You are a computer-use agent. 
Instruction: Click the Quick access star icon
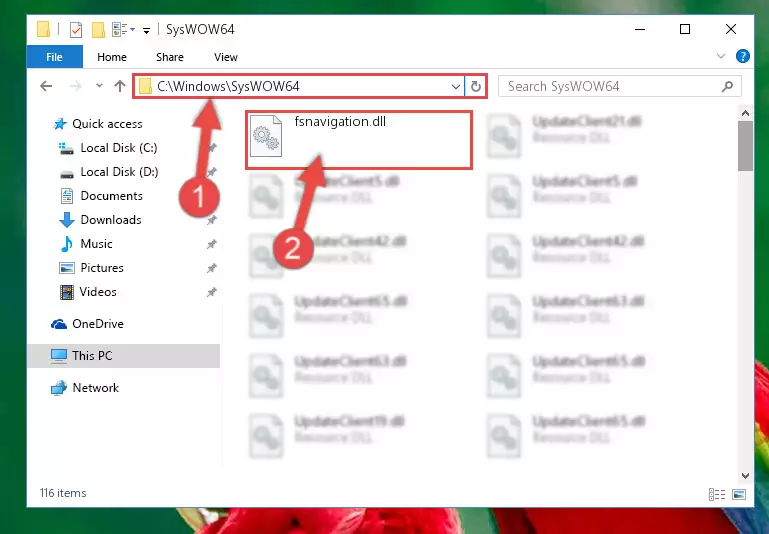coord(60,124)
